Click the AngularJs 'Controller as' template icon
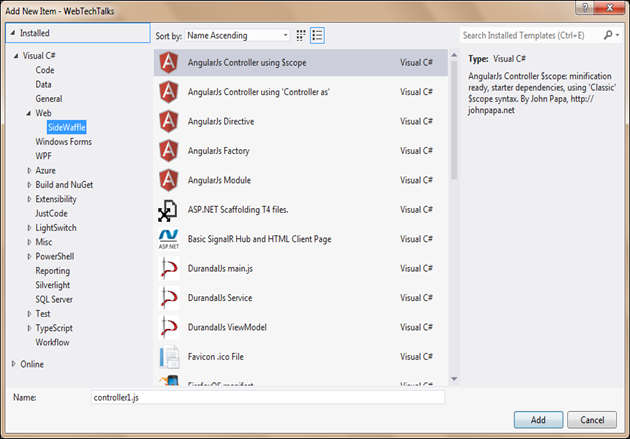630x439 pixels. pos(169,92)
